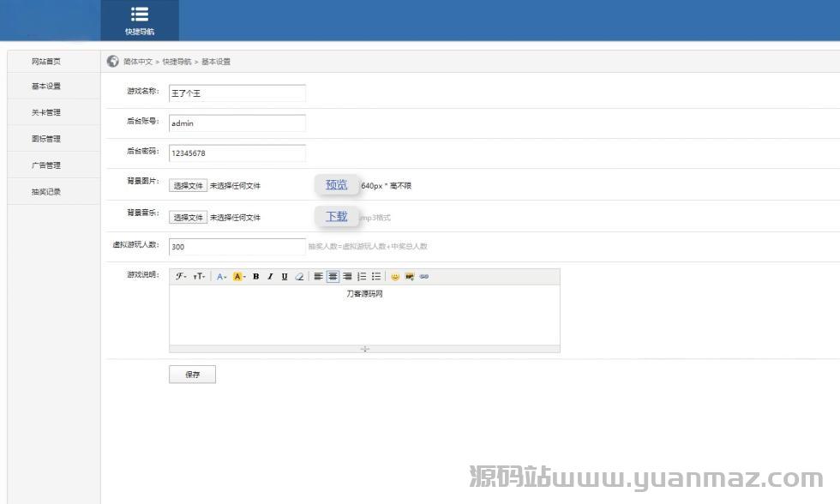Toggle bold formatting in the editor
This screenshot has width=840, height=504.
tap(255, 277)
